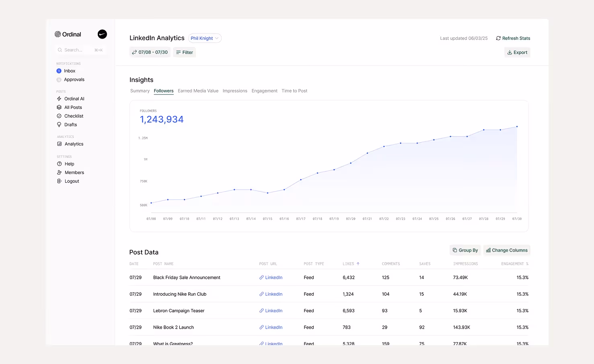This screenshot has height=364, width=594.
Task: Click the Refresh Stats button
Action: tap(513, 38)
